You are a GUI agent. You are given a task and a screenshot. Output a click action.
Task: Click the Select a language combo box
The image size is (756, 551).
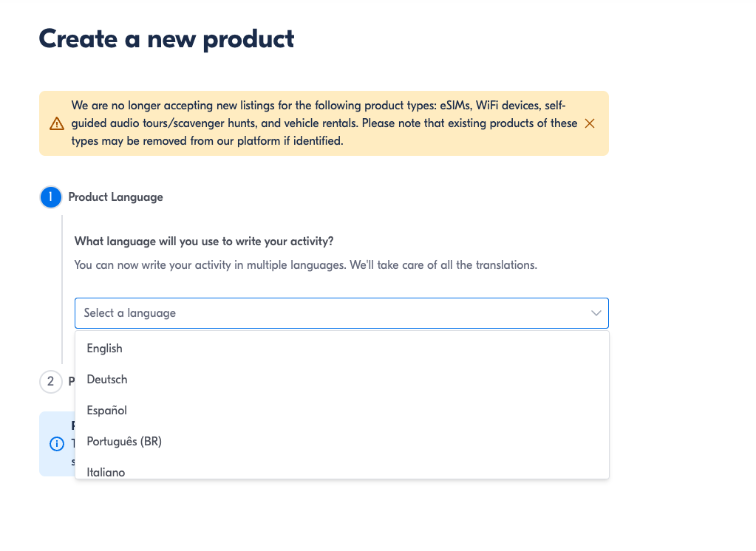[341, 313]
